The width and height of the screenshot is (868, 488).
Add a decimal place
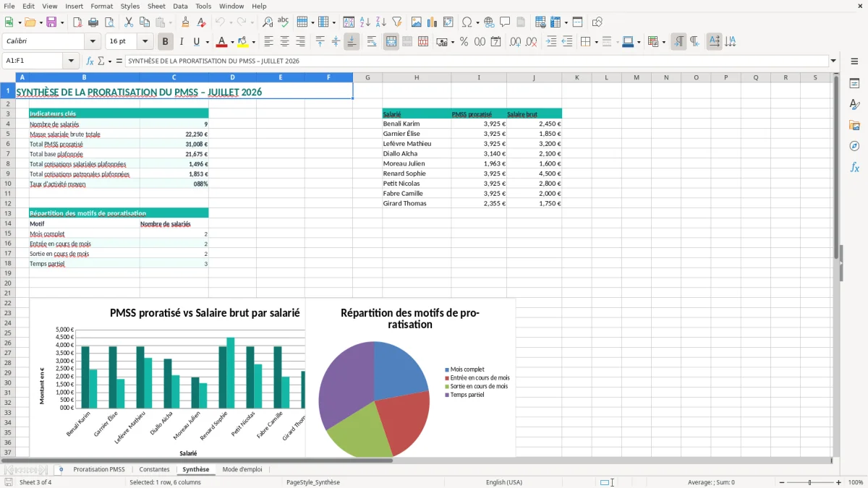515,42
